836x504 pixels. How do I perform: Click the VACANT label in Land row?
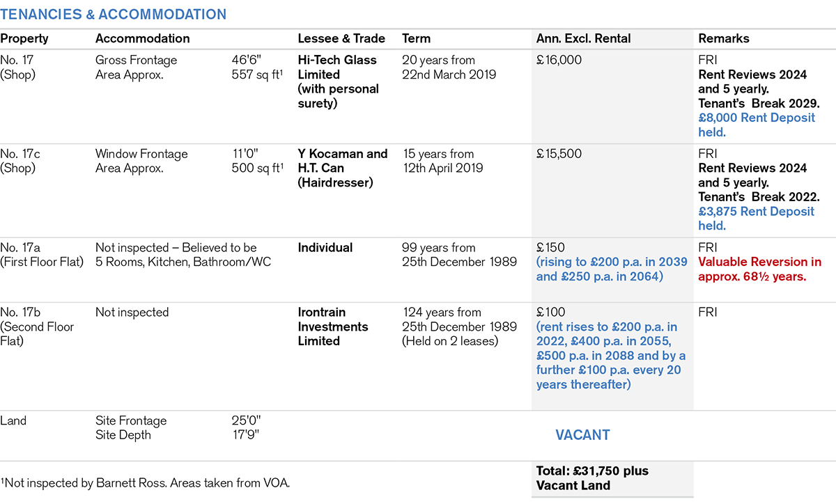pos(582,435)
